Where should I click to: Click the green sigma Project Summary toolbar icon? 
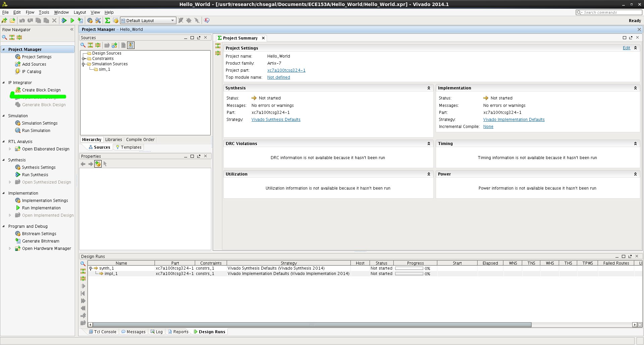(107, 20)
